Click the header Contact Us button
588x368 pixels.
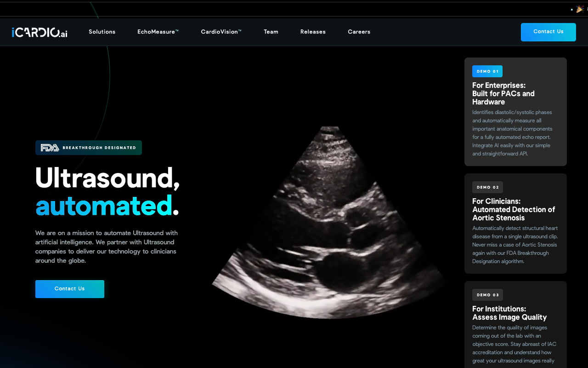[548, 32]
